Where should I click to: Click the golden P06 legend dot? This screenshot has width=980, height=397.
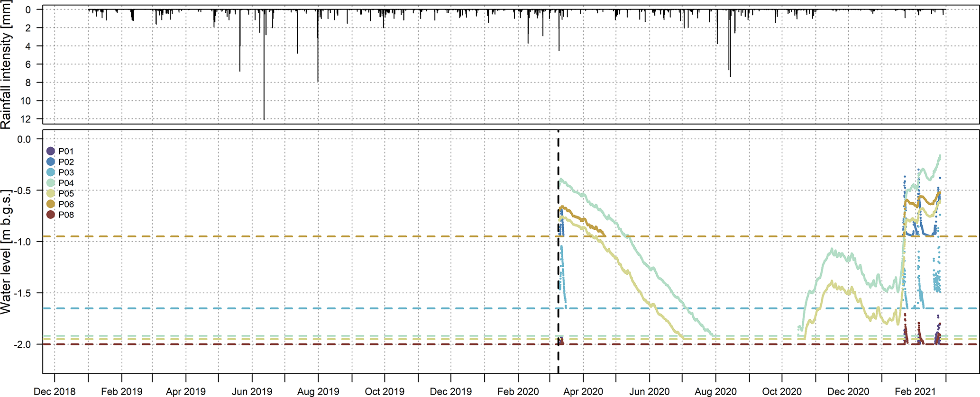pyautogui.click(x=51, y=204)
